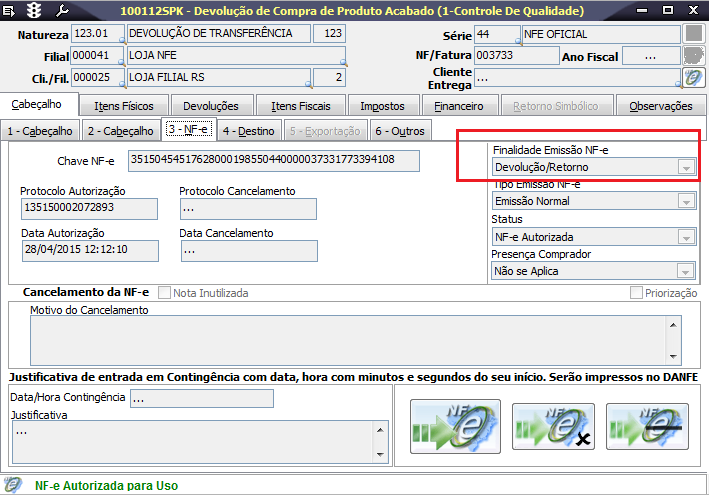The width and height of the screenshot is (709, 495).
Task: Click the Ano Fiscal field
Action: (x=651, y=56)
